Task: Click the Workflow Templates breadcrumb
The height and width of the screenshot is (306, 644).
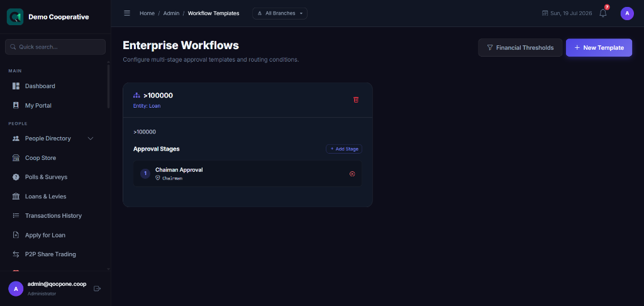Action: [x=214, y=13]
